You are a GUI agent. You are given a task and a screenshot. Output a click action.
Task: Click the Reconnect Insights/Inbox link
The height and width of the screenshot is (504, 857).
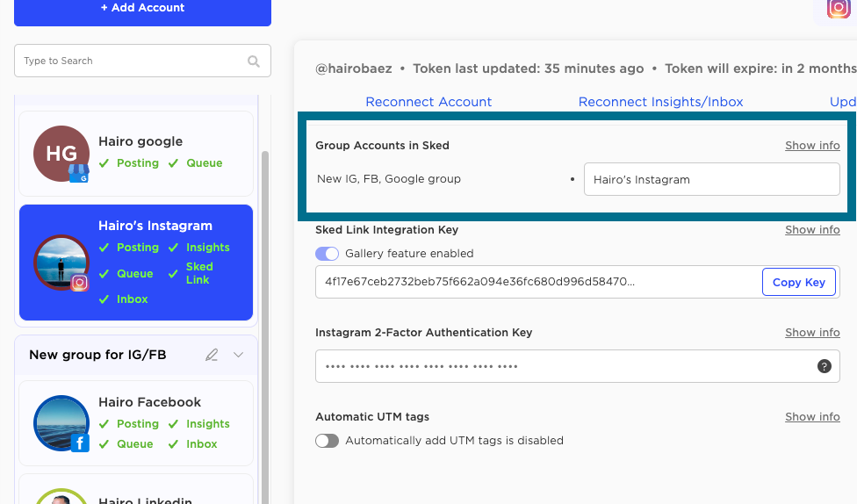(661, 102)
